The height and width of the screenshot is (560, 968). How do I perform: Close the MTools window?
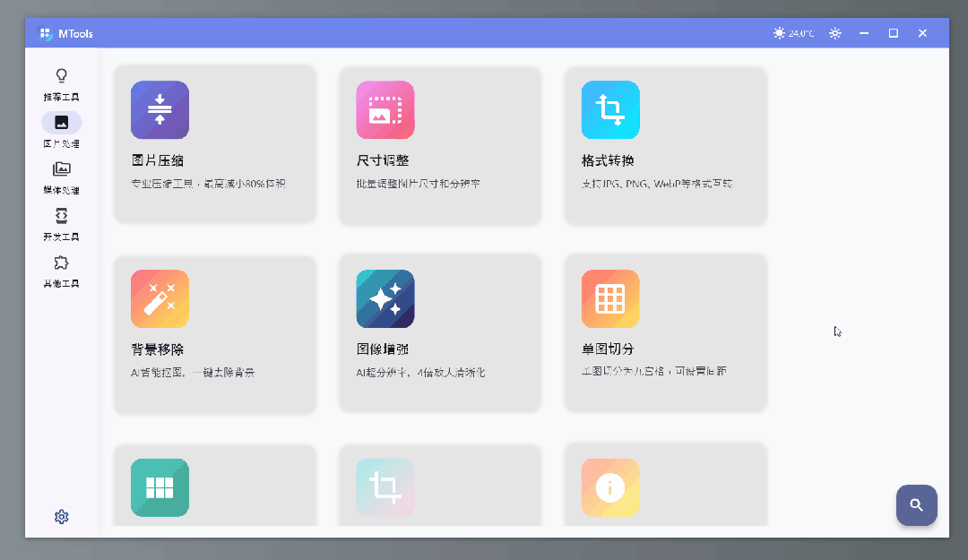pos(922,33)
